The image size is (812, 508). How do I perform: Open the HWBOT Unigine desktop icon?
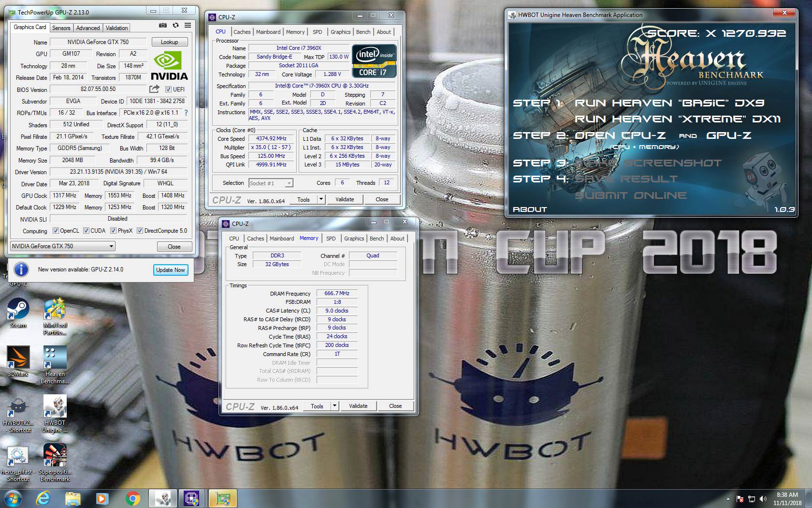click(55, 414)
